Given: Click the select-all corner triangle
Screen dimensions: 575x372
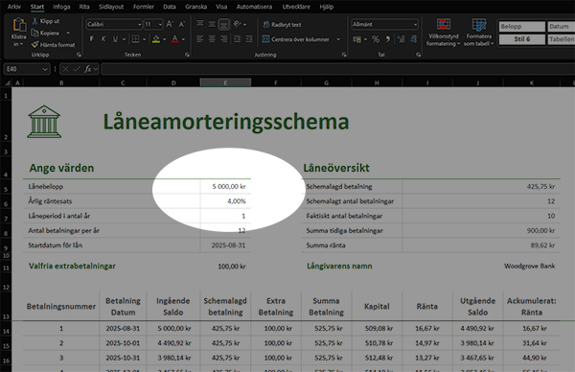Looking at the screenshot, I should (7, 83).
